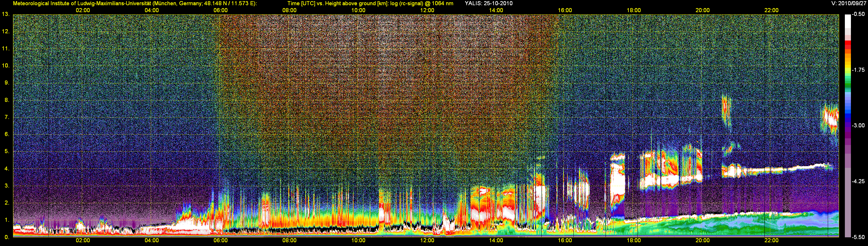Click the 14:00 label on the bottom time axis
The width and height of the screenshot is (868, 246).
[496, 241]
